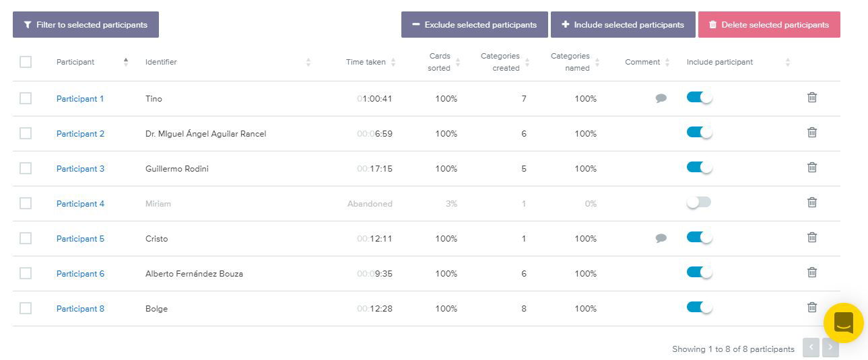Tick the select-all checkbox in header

(26, 62)
